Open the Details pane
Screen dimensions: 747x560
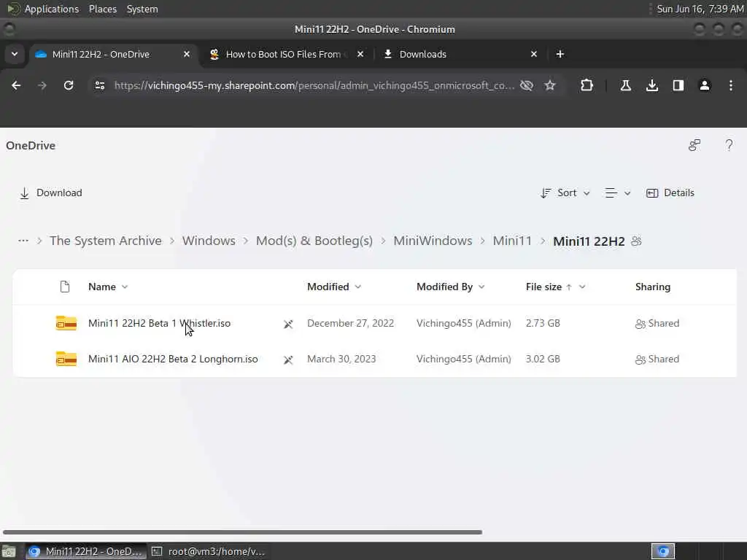click(670, 192)
